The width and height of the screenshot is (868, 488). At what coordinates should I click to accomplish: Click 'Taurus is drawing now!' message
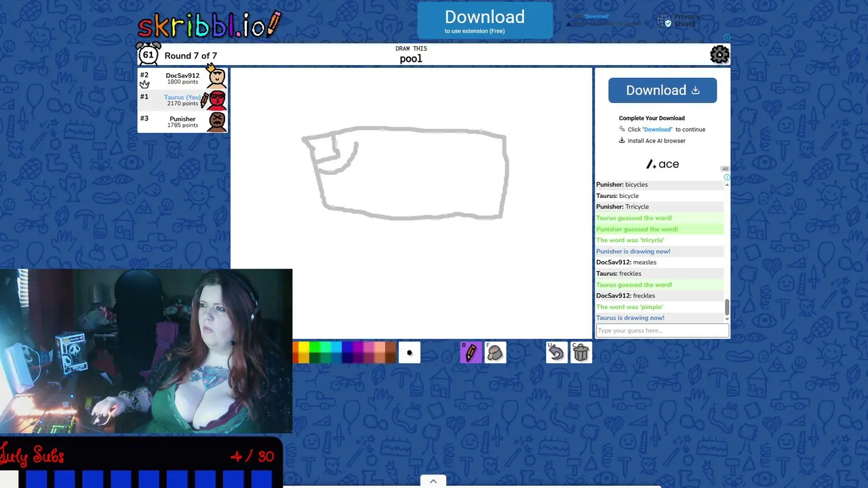click(x=630, y=318)
